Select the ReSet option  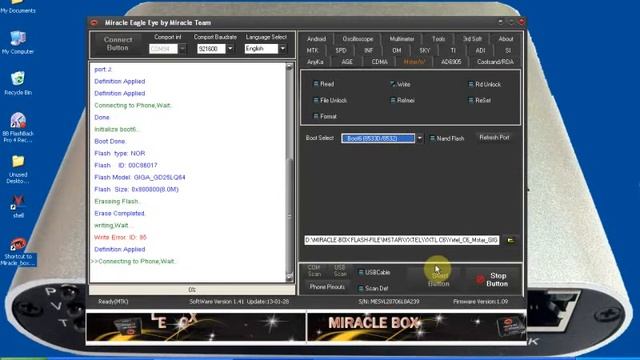[480, 100]
